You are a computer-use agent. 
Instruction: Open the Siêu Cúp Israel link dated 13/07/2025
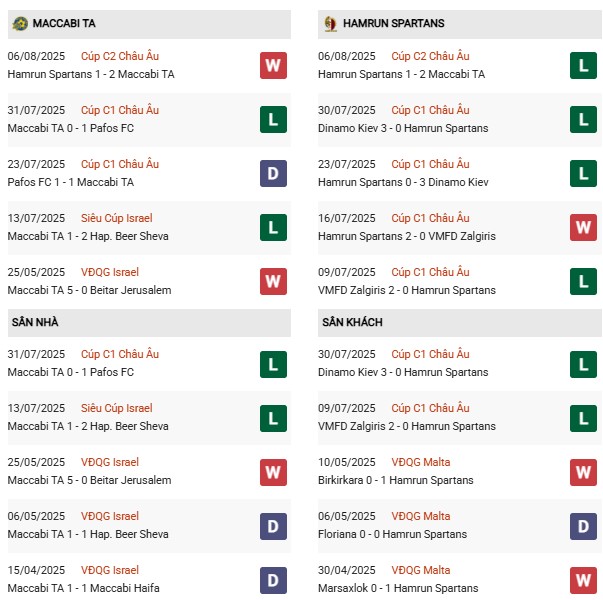tap(117, 218)
